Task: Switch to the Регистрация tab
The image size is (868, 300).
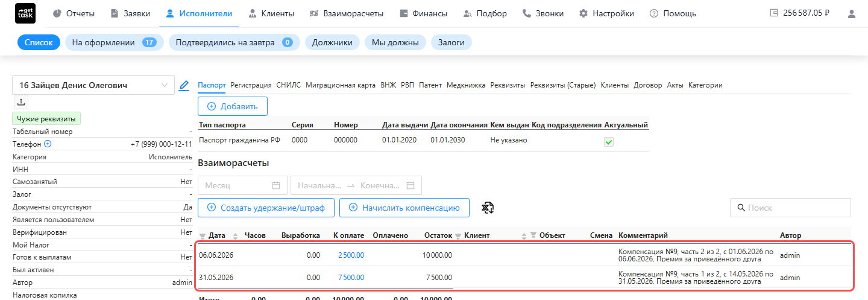Action: click(x=251, y=85)
